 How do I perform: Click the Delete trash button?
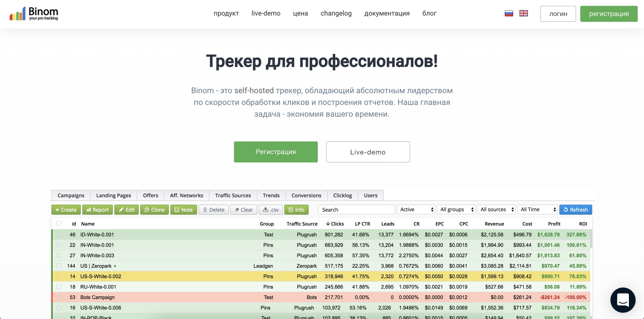click(x=214, y=210)
